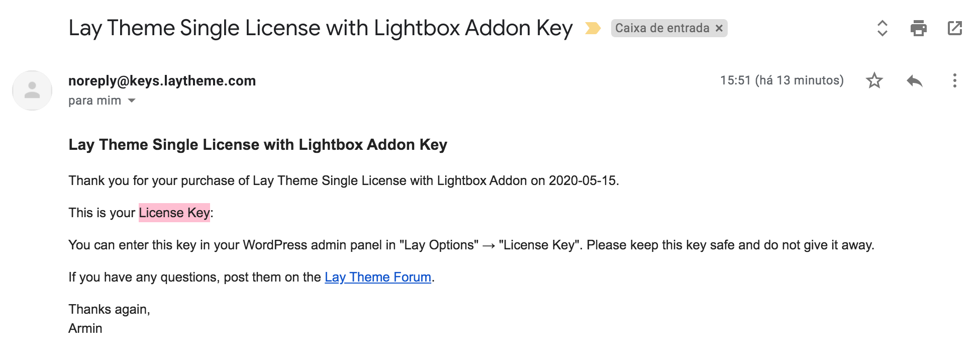Click bold heading in email body
This screenshot has width=980, height=364.
pos(257,145)
